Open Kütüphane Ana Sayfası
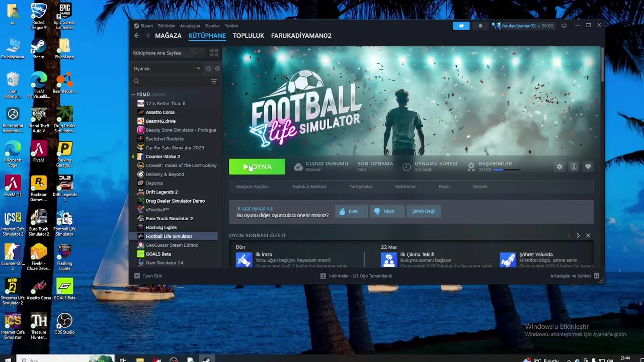Screen dimensions: 644x362 [169, 53]
